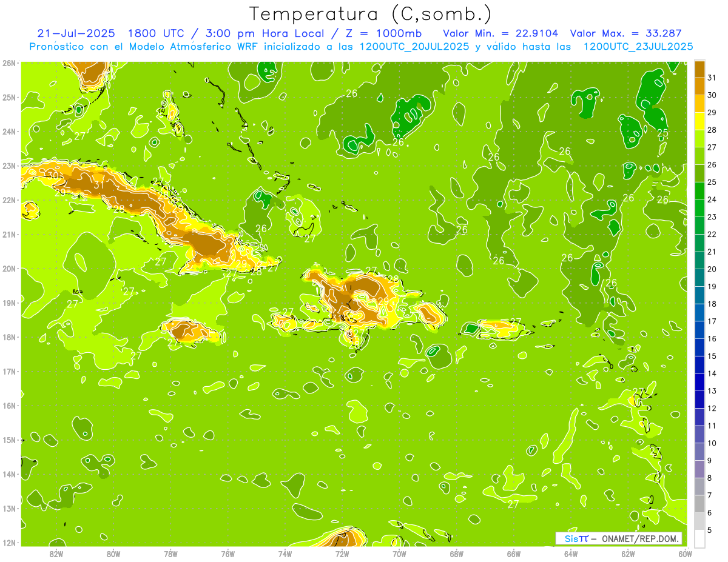Click the '26N' latitude axis label
The image size is (728, 562).
(8, 63)
